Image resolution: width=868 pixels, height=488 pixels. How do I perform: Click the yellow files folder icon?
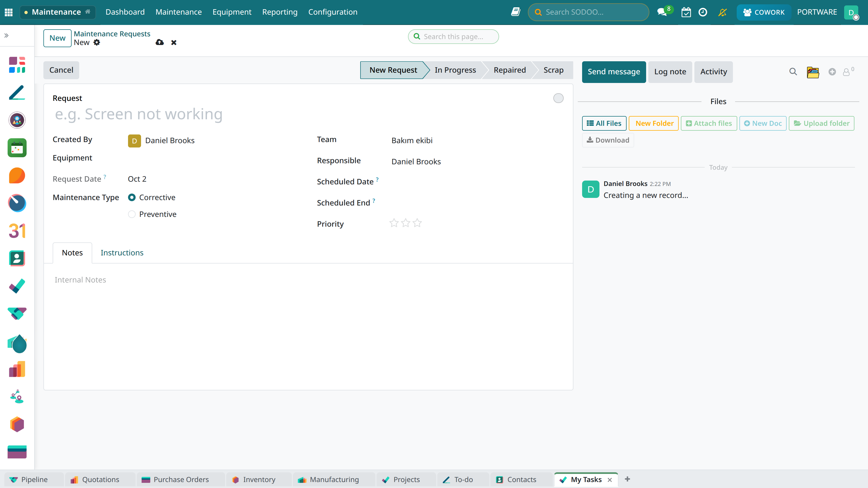[x=813, y=72]
